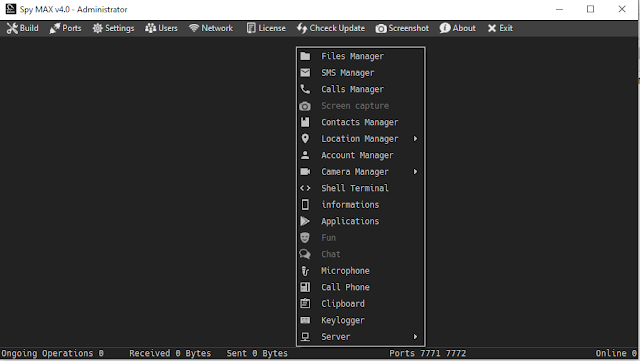The image size is (640, 361).
Task: Open the Network wifi toolbar item
Action: pos(211,28)
